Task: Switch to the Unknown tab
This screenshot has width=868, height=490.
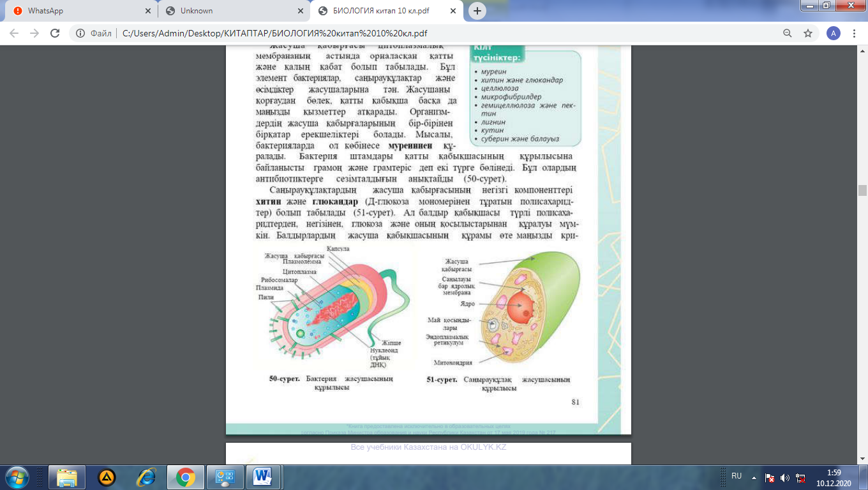Action: click(x=234, y=11)
